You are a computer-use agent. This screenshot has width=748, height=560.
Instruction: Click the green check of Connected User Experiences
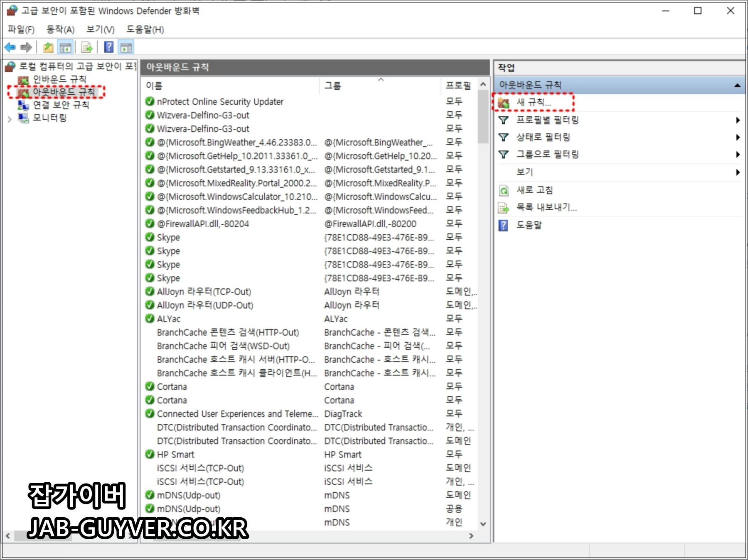150,414
